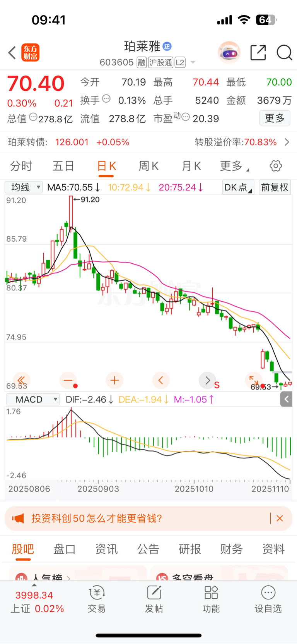Tap the MA10 72.94 value
This screenshot has width=297, height=644.
pos(129,187)
